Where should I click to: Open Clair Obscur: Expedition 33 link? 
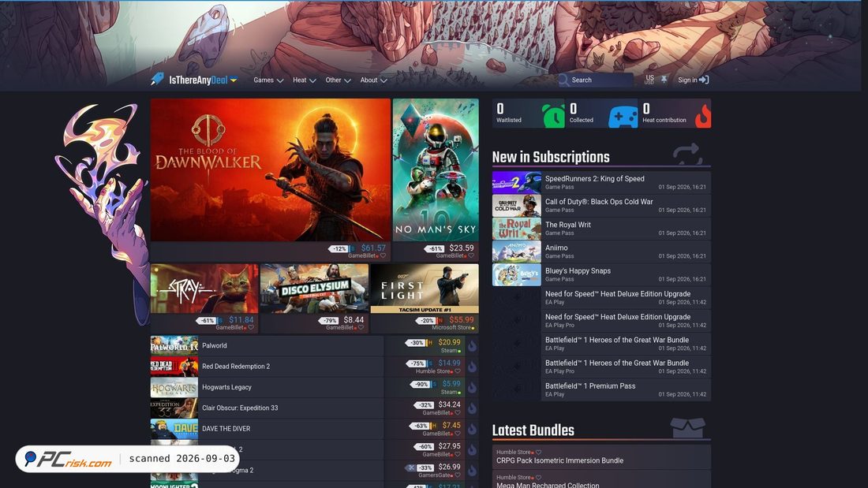tap(240, 408)
